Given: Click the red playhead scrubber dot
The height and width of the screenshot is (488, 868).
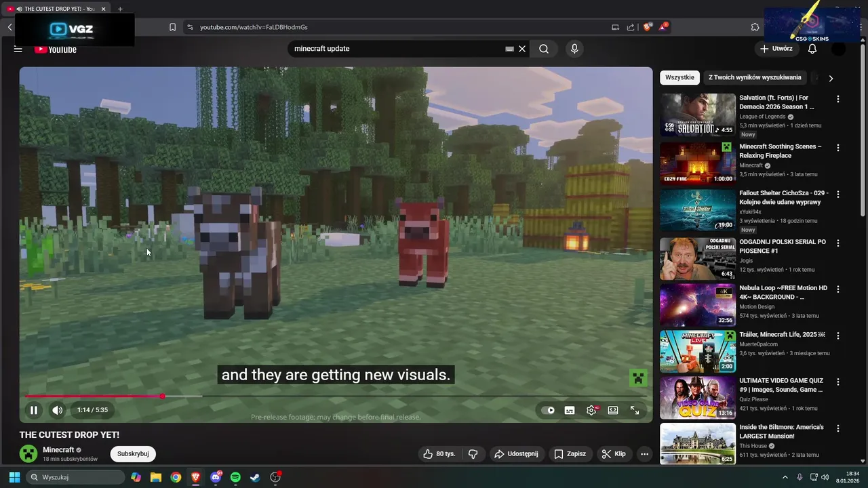Looking at the screenshot, I should click(163, 396).
